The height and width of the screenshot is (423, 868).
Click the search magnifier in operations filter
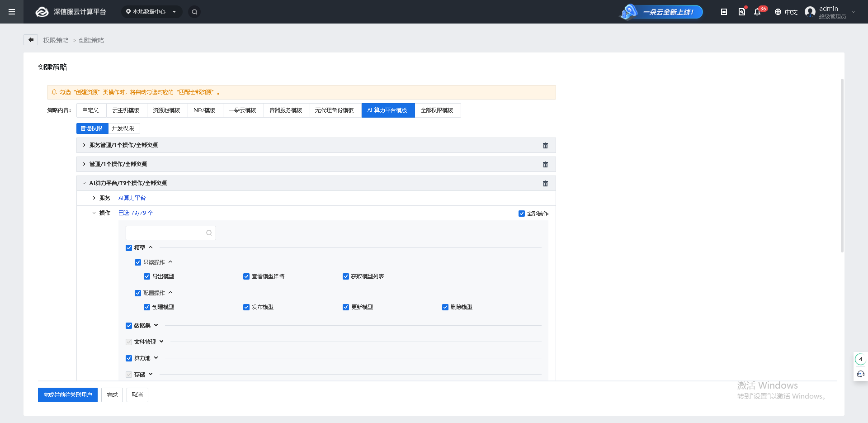pyautogui.click(x=209, y=233)
